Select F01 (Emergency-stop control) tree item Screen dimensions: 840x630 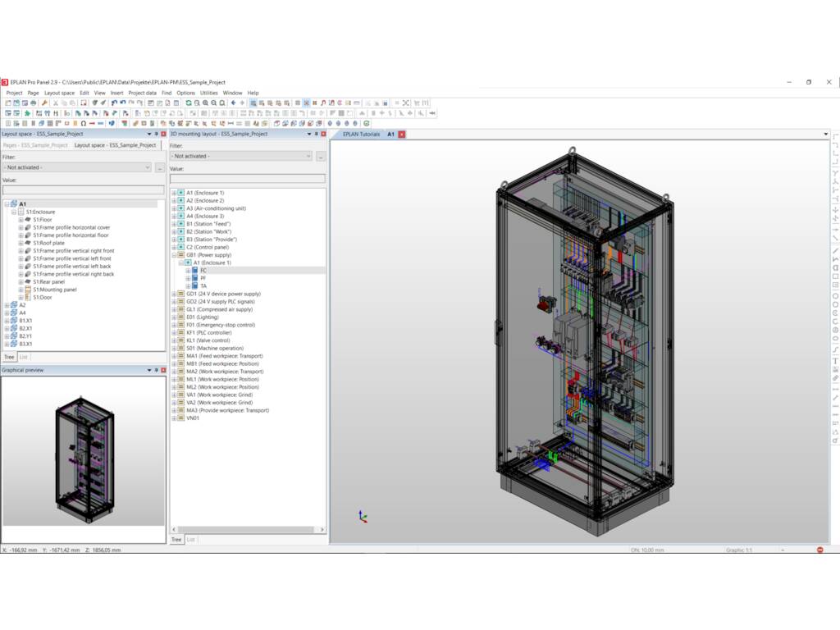click(221, 325)
